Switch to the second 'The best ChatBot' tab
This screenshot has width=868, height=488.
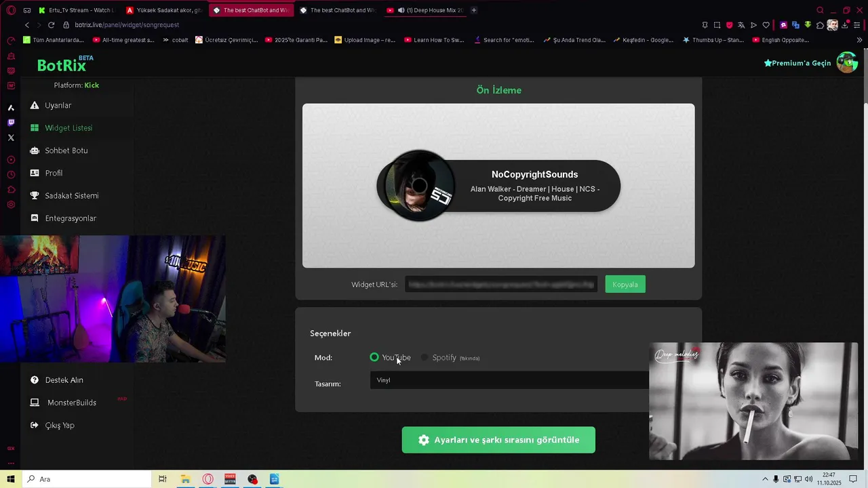(337, 10)
